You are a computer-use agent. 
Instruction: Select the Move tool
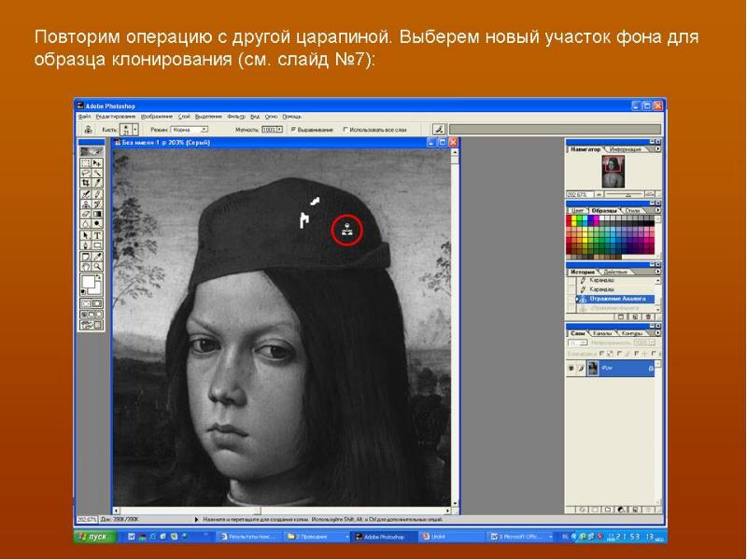click(x=97, y=162)
